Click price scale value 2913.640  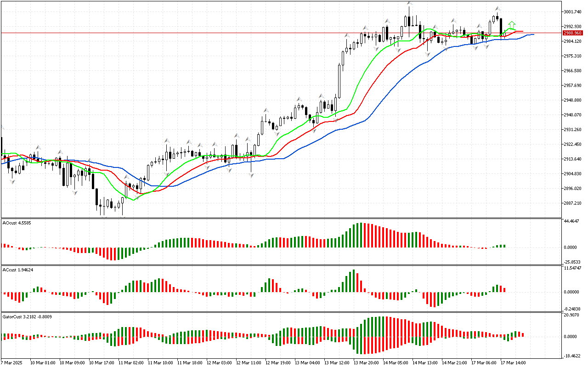574,159
